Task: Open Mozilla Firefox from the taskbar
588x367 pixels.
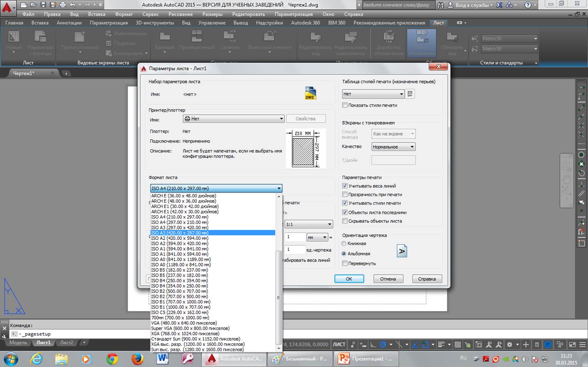Action: [138, 359]
